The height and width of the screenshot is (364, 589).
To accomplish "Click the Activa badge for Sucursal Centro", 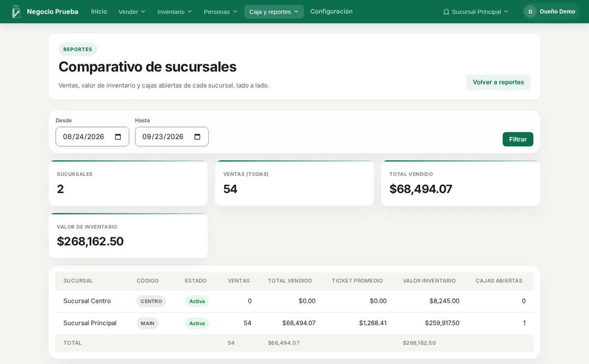I will (197, 301).
